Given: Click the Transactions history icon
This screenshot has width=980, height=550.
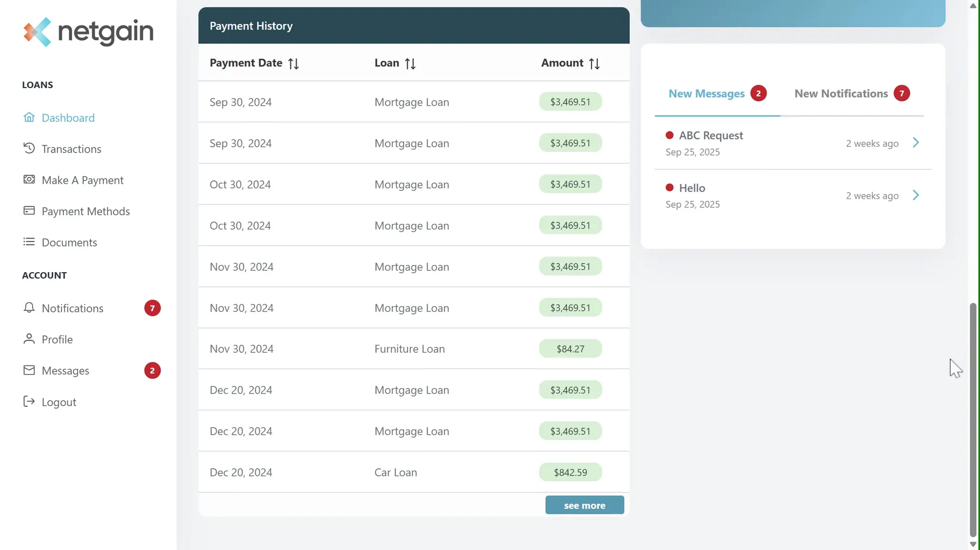Looking at the screenshot, I should (x=29, y=148).
